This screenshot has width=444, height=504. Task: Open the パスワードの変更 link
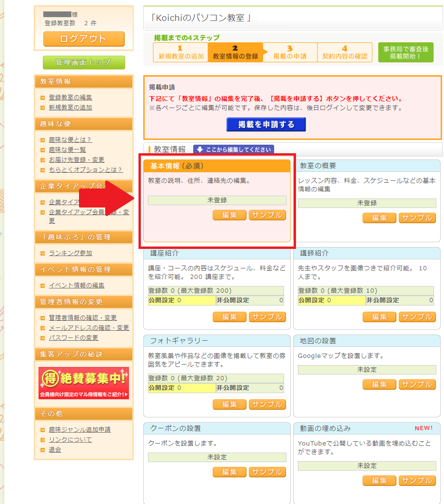click(73, 338)
